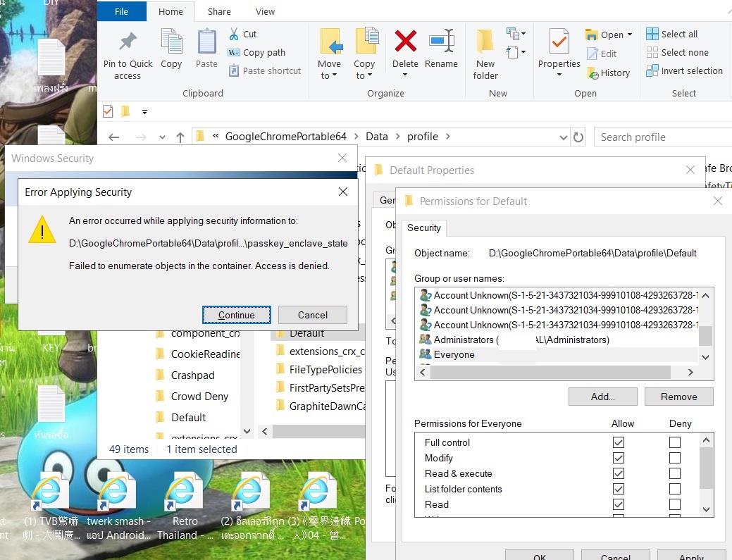The width and height of the screenshot is (732, 560).
Task: Click the History icon
Action: (x=592, y=73)
